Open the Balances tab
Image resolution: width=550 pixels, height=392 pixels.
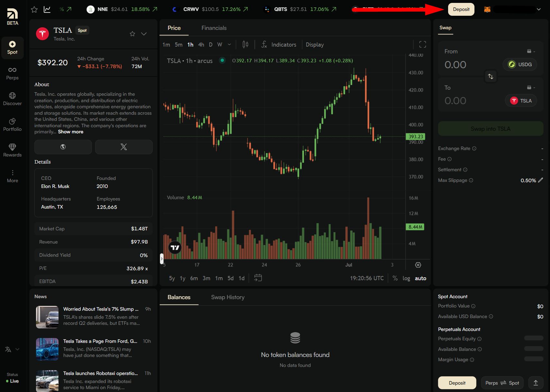(179, 297)
